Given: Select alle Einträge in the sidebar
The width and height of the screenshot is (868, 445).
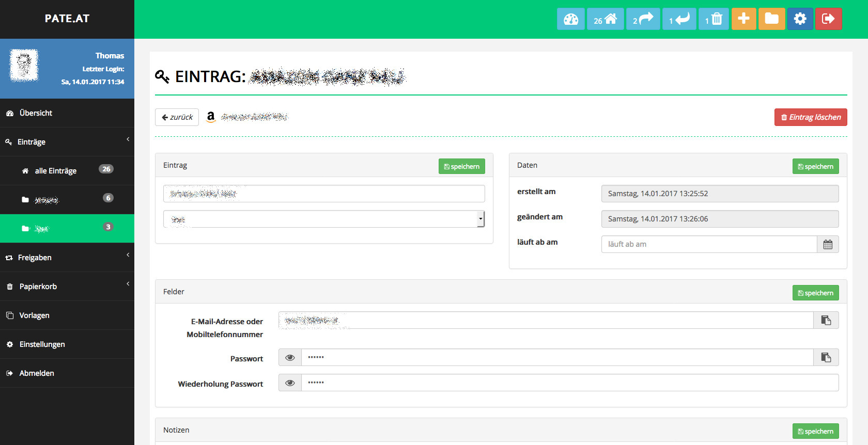Looking at the screenshot, I should pyautogui.click(x=56, y=171).
